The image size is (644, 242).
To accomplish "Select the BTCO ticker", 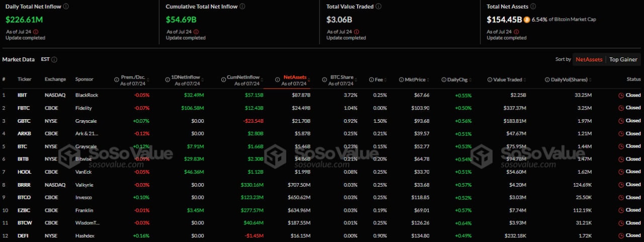I will pyautogui.click(x=24, y=197).
